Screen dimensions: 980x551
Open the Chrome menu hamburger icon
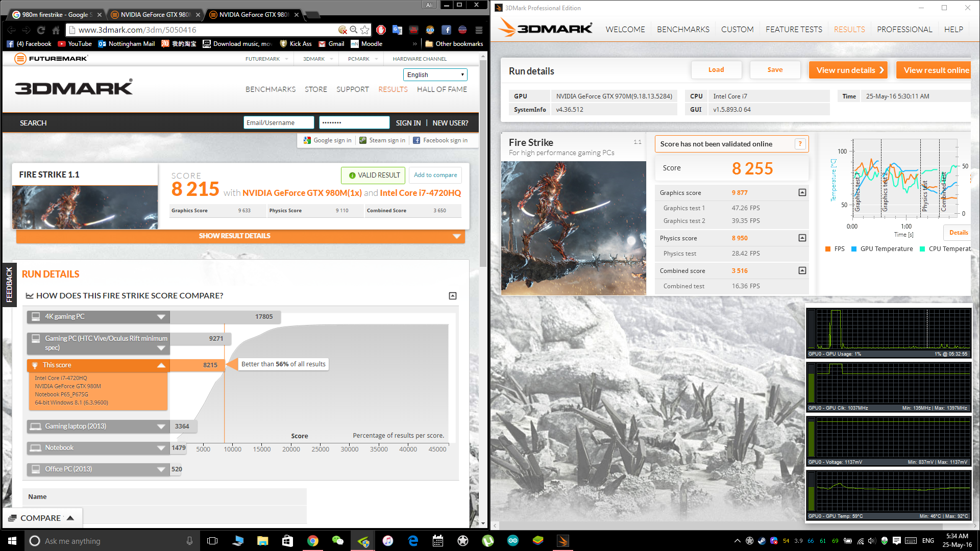479,30
